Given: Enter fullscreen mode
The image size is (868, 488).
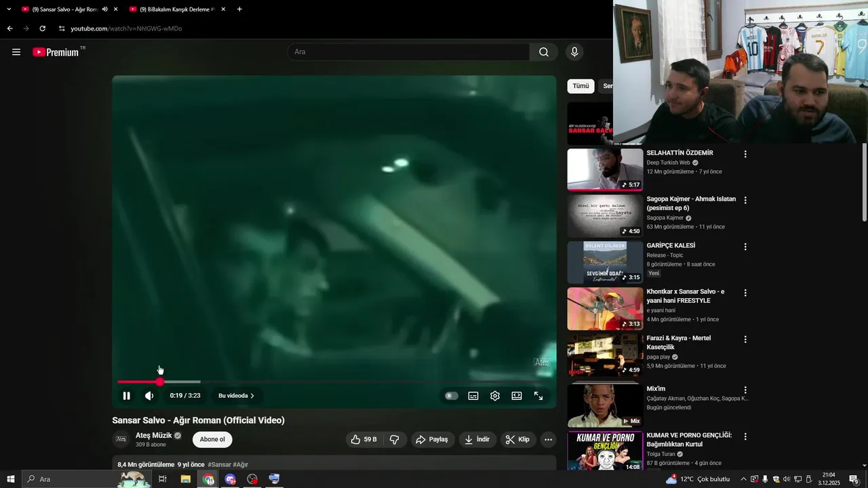Looking at the screenshot, I should click(x=538, y=396).
